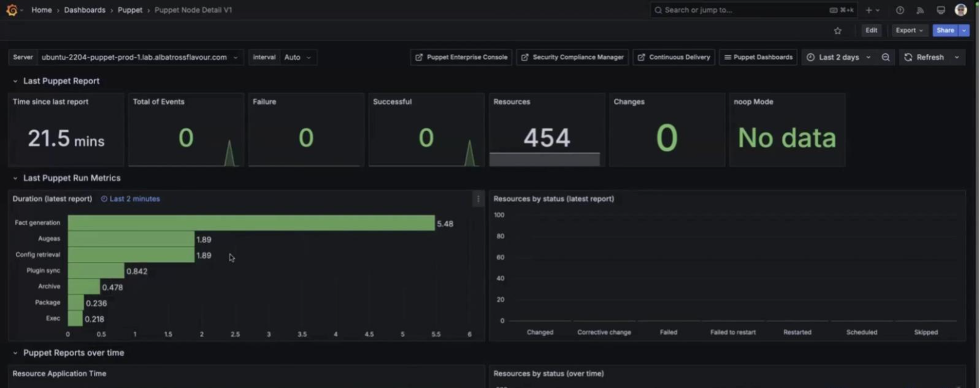Open the Puppet Enterprise Console link
The width and height of the screenshot is (980, 388).
[461, 57]
